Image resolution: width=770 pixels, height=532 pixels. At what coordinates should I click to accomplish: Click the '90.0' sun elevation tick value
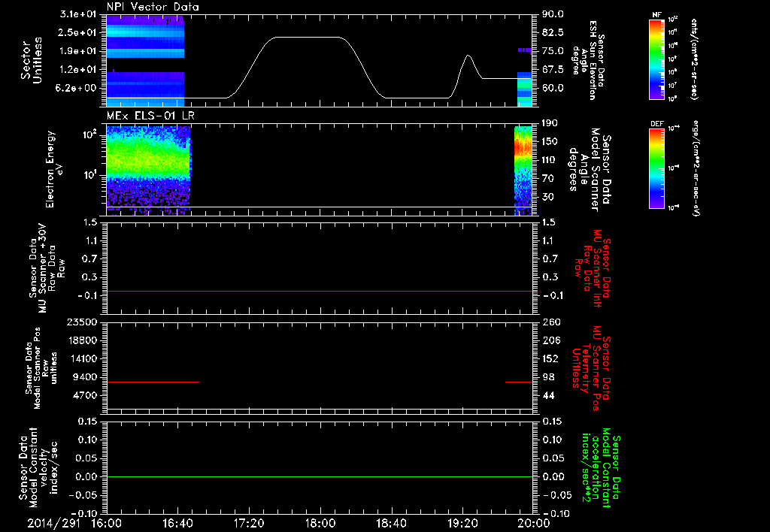tap(553, 14)
